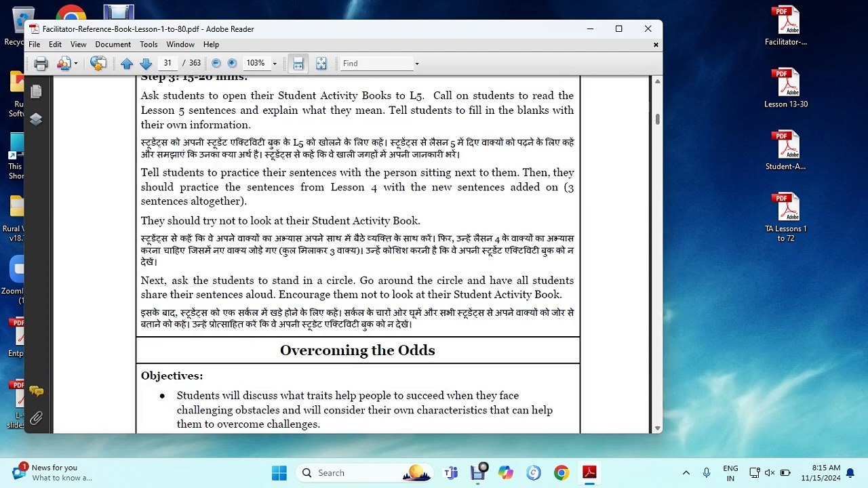Screen dimensions: 868x488
Task: Open the Edit menu
Action: pos(55,45)
